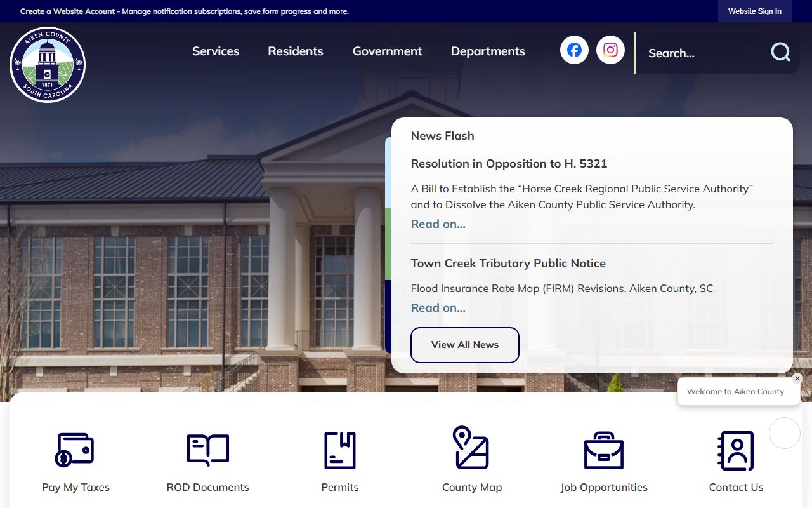Click the Create a Website Account link
The image size is (812, 508).
[x=68, y=11]
